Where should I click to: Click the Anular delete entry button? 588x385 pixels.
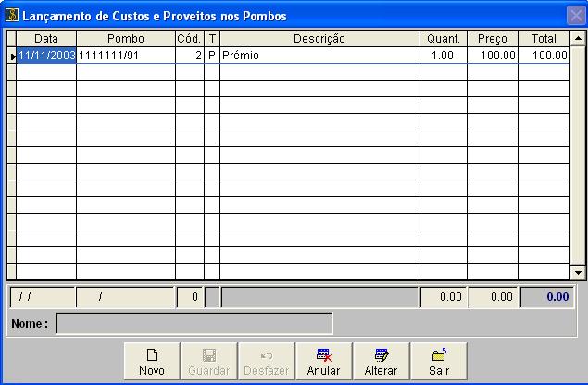[x=323, y=361]
